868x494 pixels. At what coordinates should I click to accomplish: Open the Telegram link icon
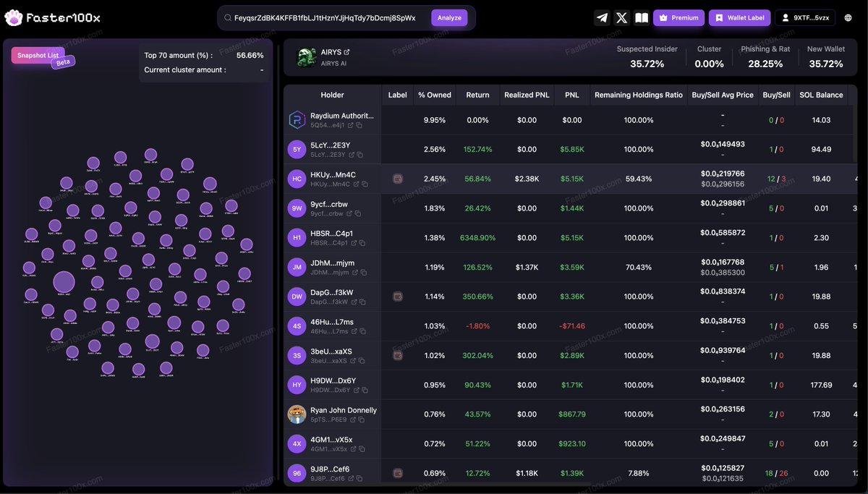pos(602,18)
